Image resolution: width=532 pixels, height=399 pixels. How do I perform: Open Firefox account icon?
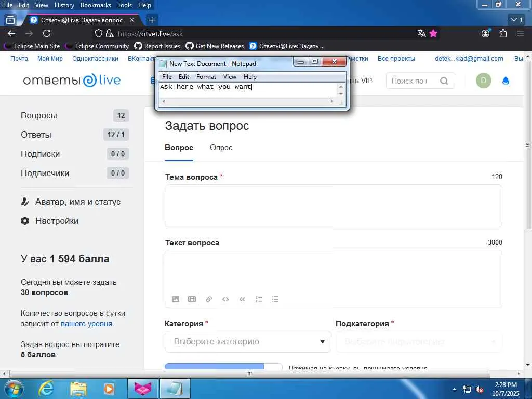(486, 33)
